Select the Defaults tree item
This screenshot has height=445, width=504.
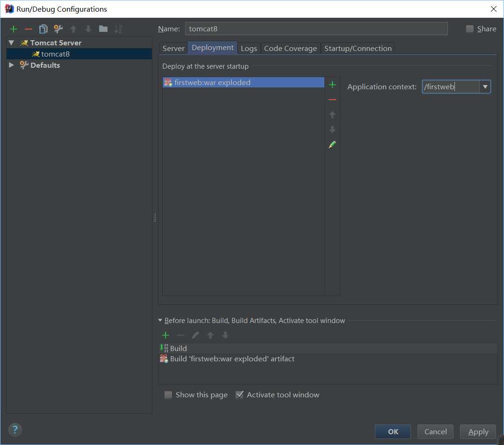click(45, 65)
